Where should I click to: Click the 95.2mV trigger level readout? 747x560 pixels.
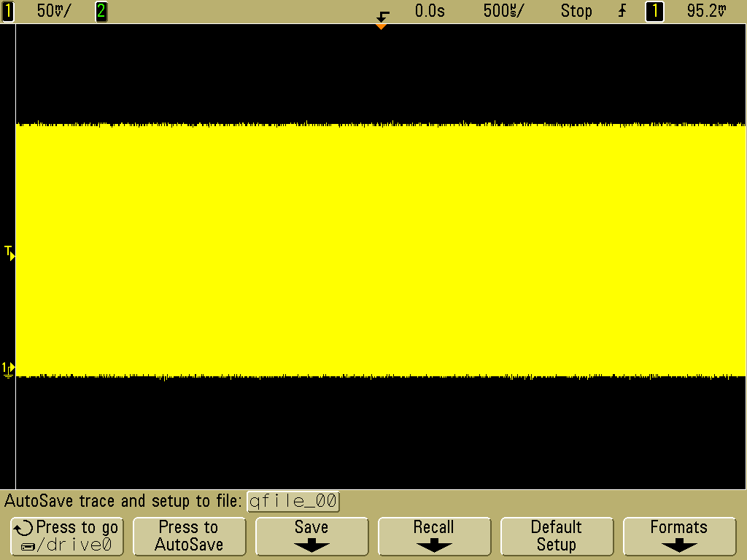[707, 11]
